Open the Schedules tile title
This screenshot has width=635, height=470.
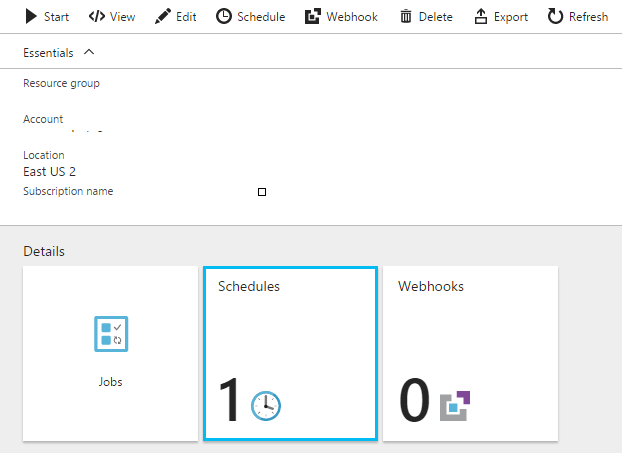[x=249, y=286]
